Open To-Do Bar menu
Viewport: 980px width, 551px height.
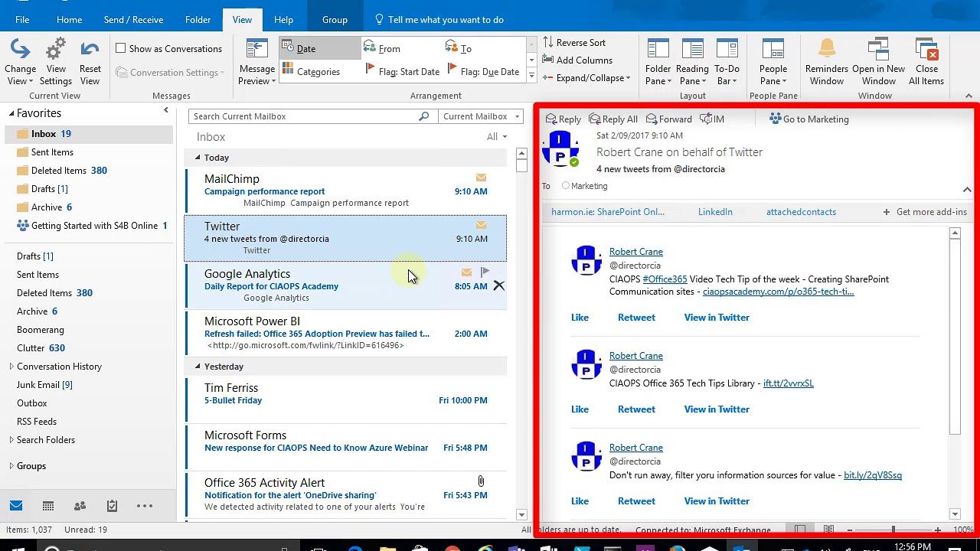pos(727,62)
